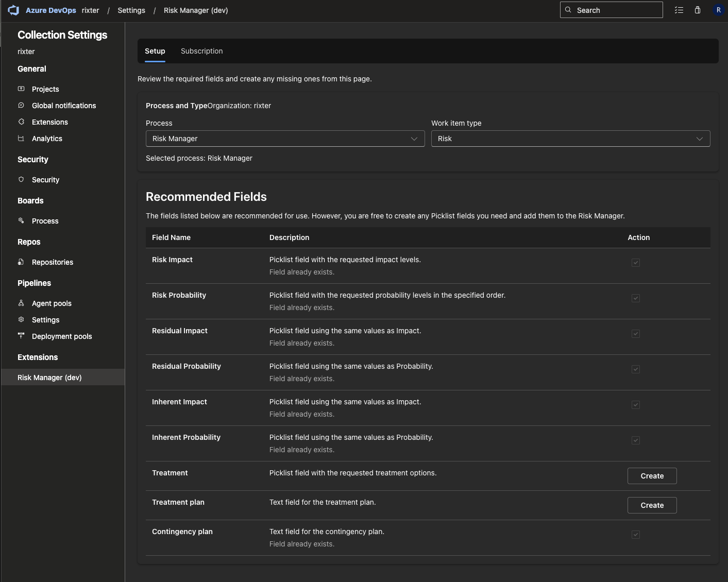Open the Marketplace shopping bag icon

point(698,10)
